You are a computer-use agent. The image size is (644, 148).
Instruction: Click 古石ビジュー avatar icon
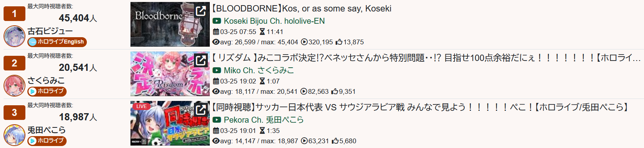point(14,36)
